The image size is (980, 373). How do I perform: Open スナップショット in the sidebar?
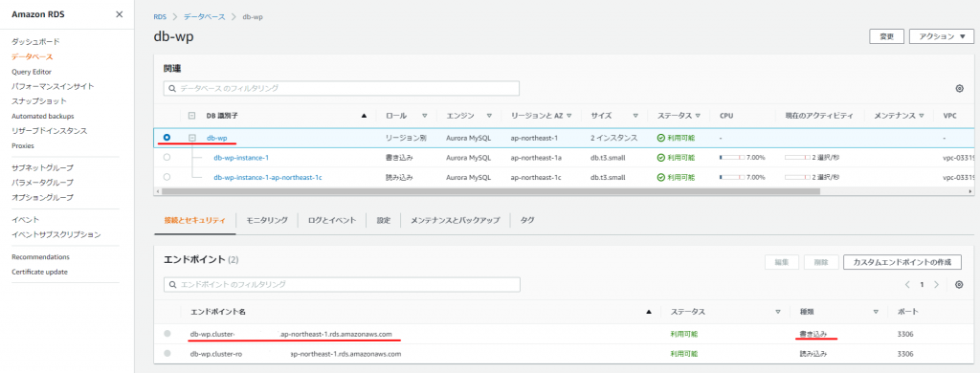tap(38, 101)
